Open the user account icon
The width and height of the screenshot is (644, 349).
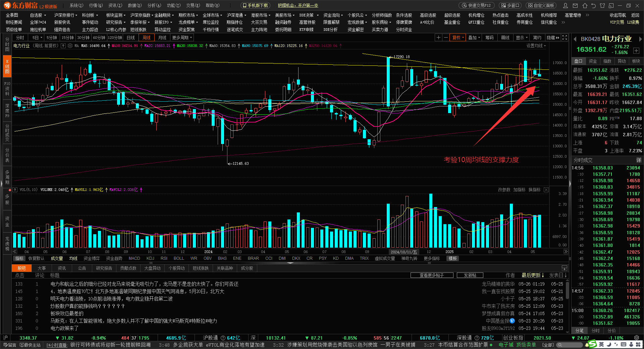click(566, 6)
